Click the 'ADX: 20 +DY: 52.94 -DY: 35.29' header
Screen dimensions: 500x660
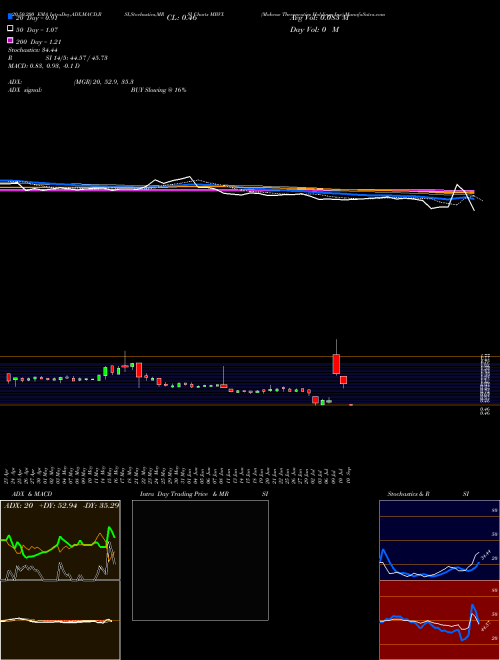(x=61, y=506)
